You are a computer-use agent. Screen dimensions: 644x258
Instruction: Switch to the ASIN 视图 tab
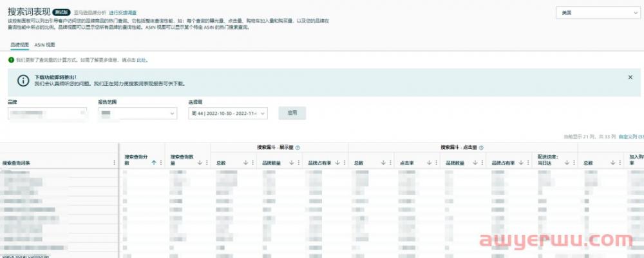[45, 45]
